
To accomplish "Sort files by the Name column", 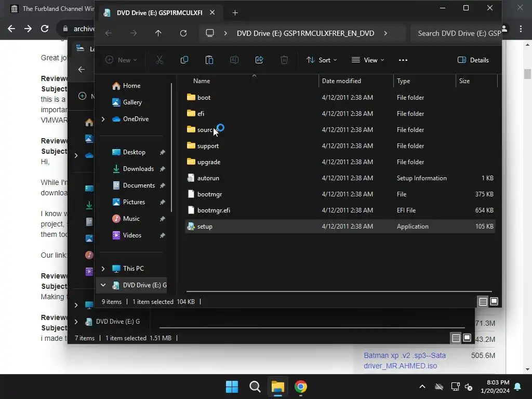I will pos(202,81).
